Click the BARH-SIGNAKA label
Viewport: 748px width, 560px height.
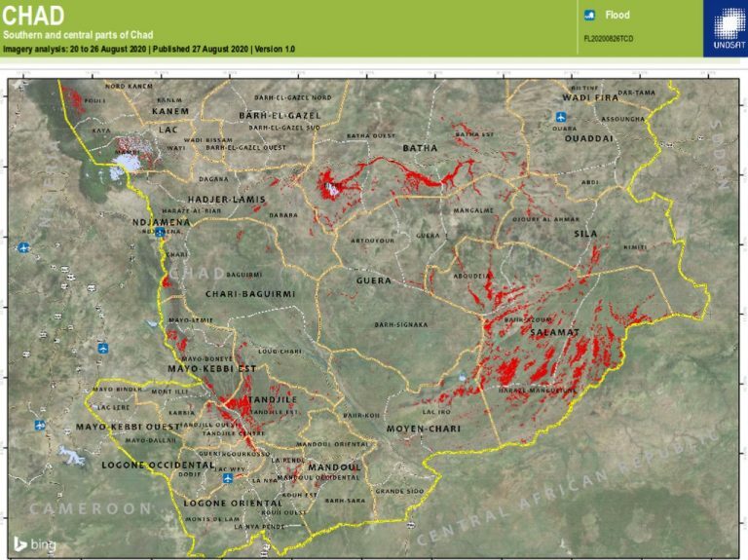click(401, 325)
